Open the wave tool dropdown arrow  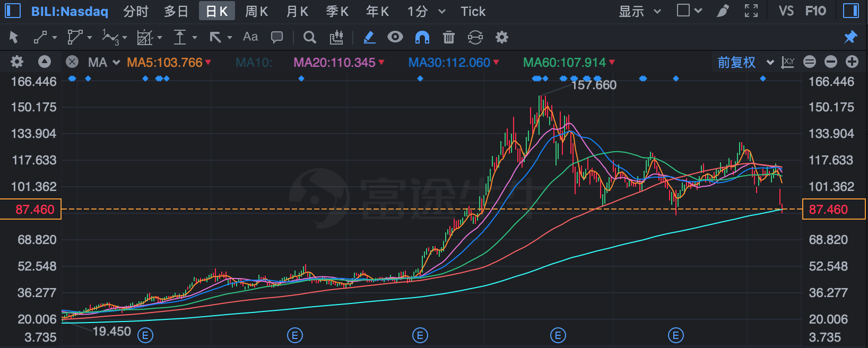[125, 38]
